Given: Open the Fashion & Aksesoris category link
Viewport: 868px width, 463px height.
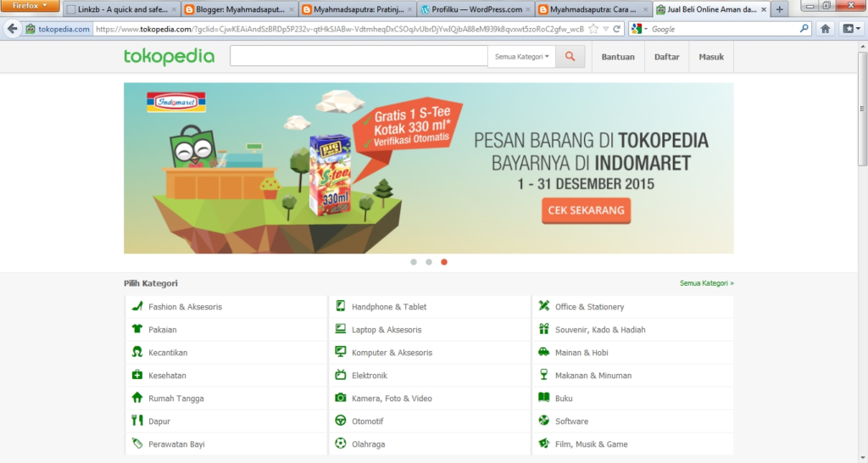Looking at the screenshot, I should (x=185, y=306).
